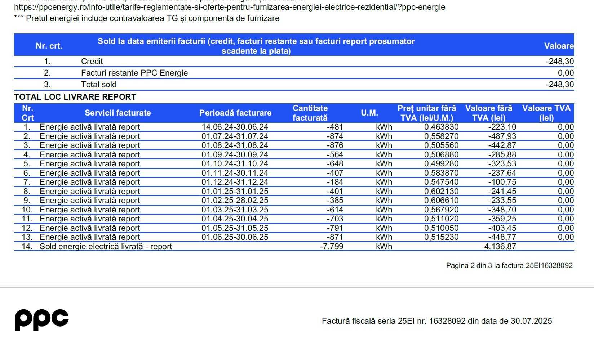
Task: Select Total sold value -248,30
Action: (560, 85)
